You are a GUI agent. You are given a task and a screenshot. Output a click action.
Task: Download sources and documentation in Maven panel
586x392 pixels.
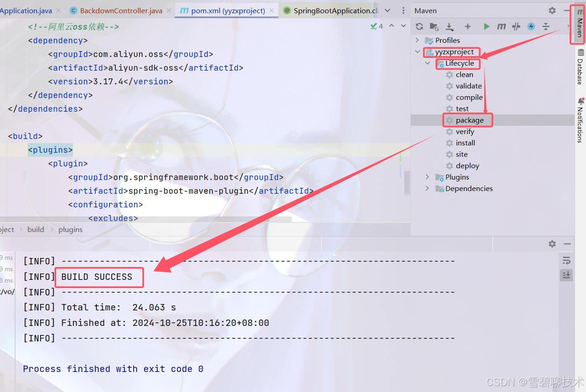[x=450, y=26]
